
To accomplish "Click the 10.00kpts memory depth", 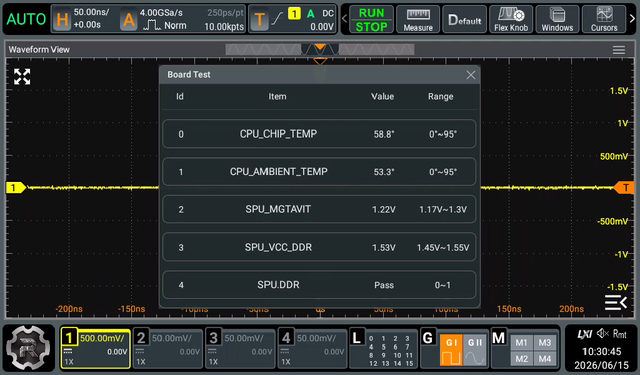I will (x=224, y=27).
